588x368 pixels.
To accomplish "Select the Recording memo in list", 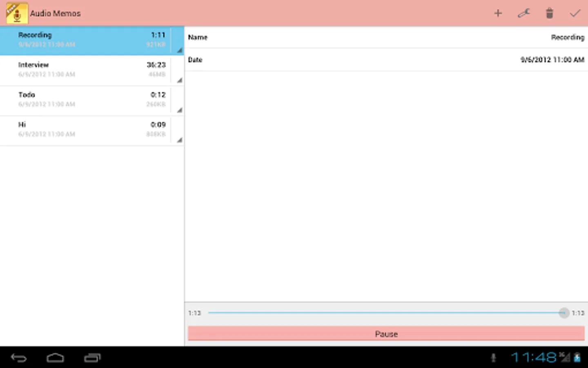I will coord(92,40).
